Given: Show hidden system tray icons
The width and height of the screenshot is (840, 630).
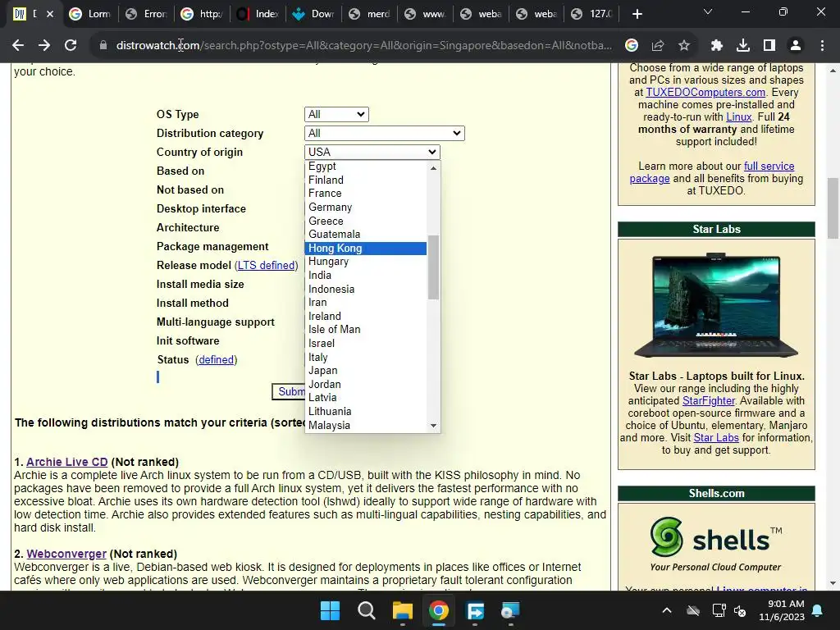Looking at the screenshot, I should pos(667,610).
